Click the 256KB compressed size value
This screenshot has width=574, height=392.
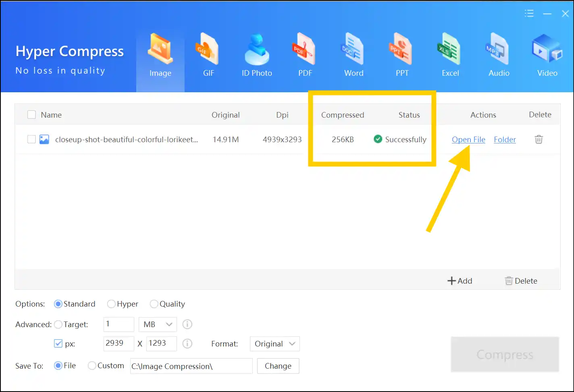[x=343, y=139]
